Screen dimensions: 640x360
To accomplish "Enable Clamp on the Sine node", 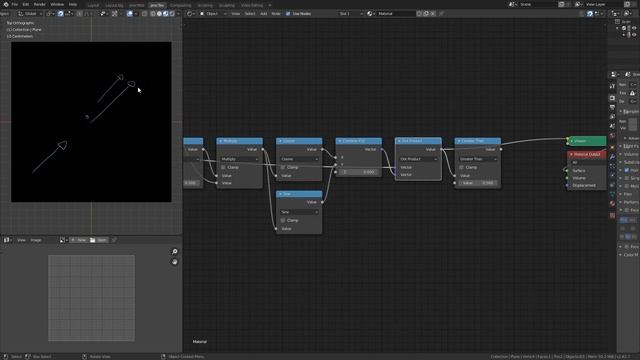I will click(283, 220).
